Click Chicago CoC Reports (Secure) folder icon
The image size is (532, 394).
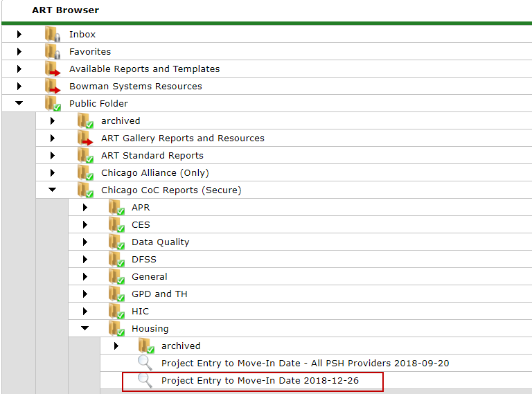[85, 190]
